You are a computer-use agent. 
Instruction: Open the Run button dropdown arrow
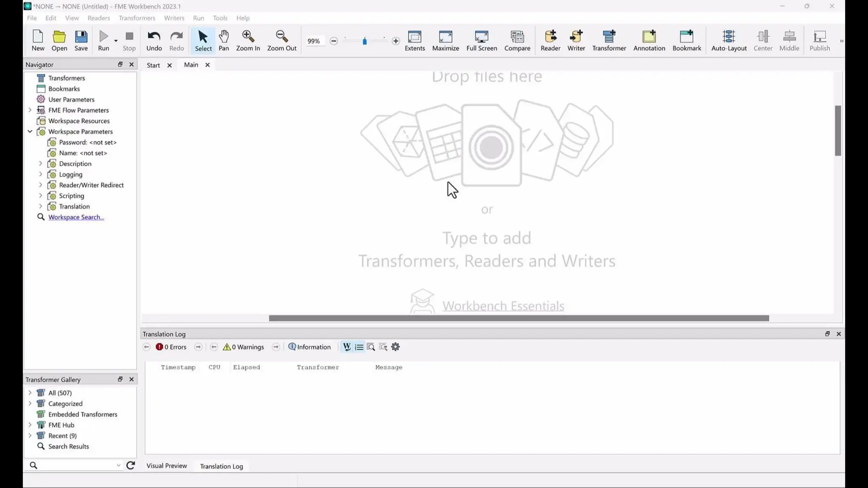tap(116, 41)
